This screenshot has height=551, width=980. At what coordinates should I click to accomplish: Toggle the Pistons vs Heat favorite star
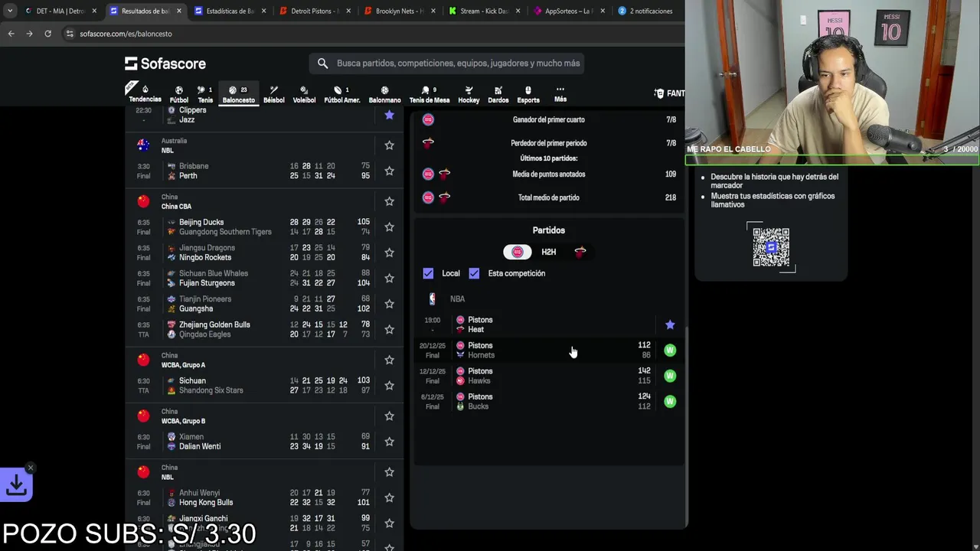click(670, 324)
